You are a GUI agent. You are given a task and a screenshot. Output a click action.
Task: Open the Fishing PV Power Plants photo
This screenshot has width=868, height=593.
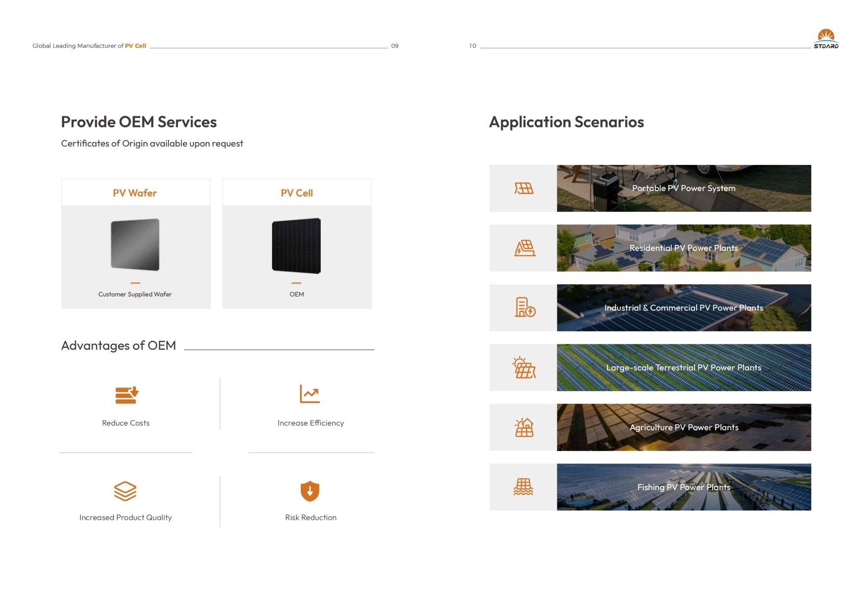684,487
